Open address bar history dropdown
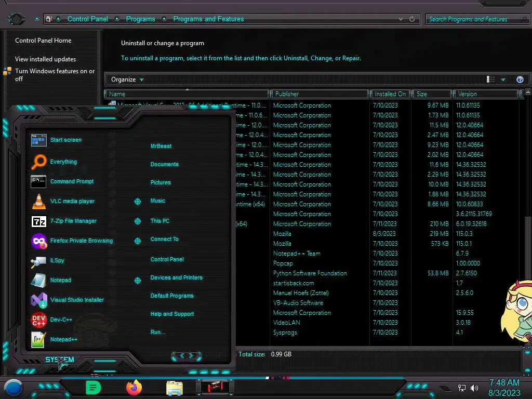This screenshot has height=399, width=532. pyautogui.click(x=401, y=19)
